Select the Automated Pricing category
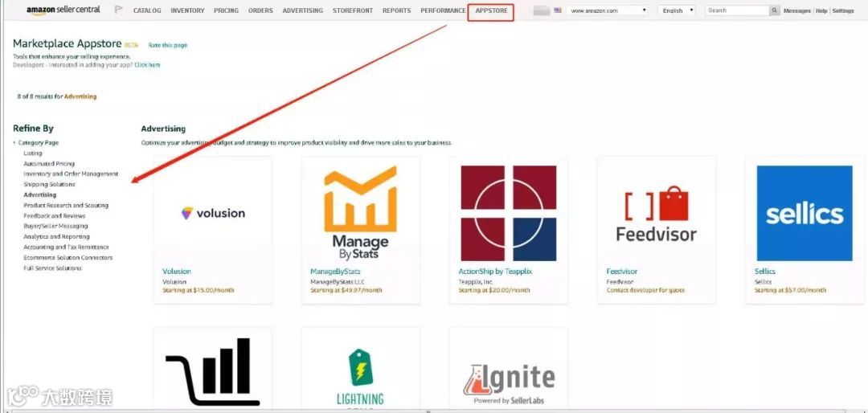 click(x=49, y=164)
